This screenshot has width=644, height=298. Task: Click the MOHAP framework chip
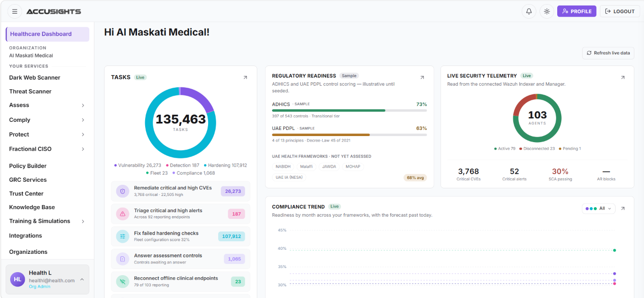pyautogui.click(x=353, y=167)
